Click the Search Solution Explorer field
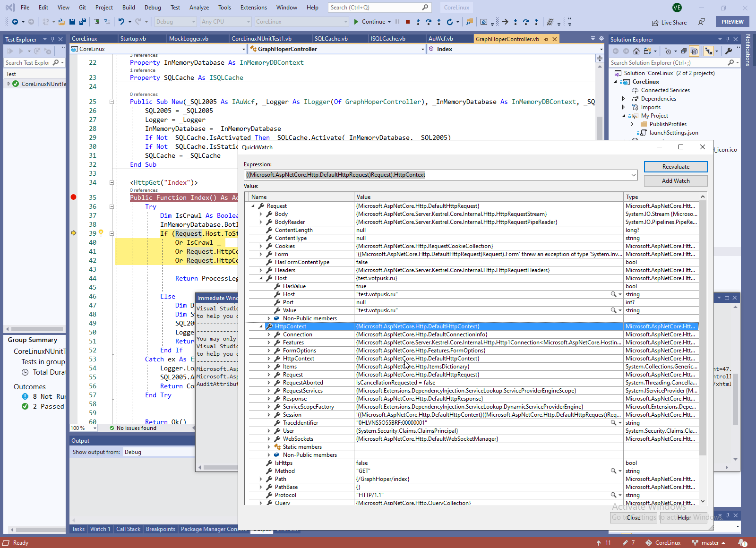The height and width of the screenshot is (548, 756). (x=666, y=63)
